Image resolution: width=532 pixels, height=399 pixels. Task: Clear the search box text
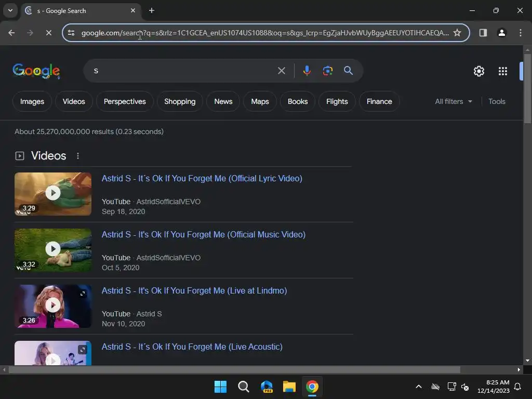281,71
